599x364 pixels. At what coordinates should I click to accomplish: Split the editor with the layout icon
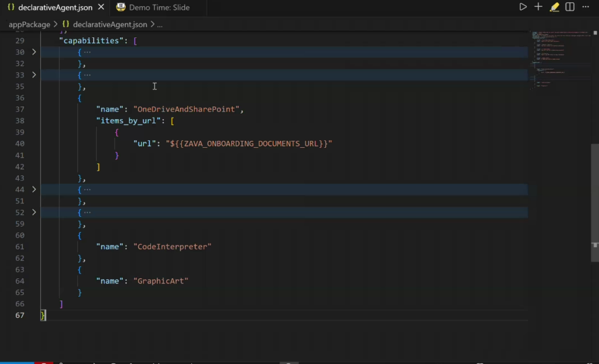tap(570, 7)
